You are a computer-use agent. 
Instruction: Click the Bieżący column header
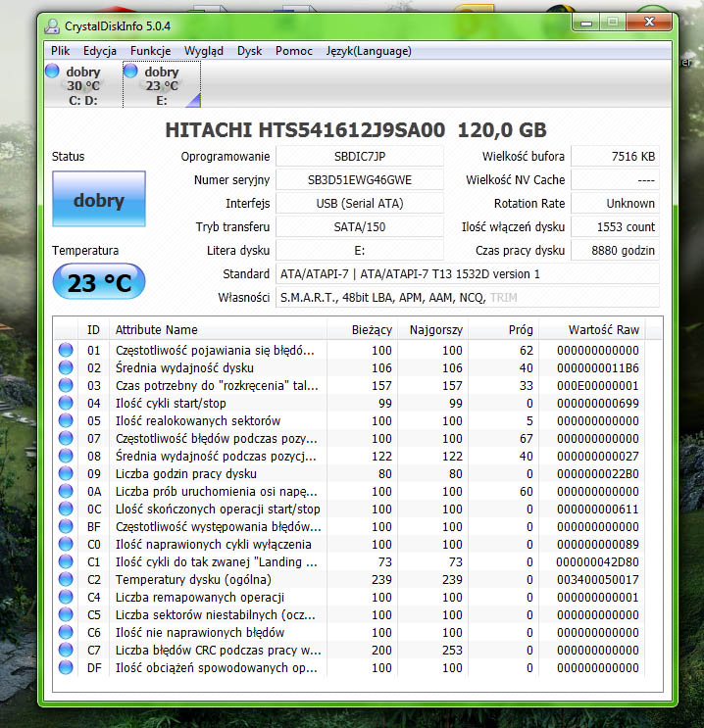coord(363,329)
